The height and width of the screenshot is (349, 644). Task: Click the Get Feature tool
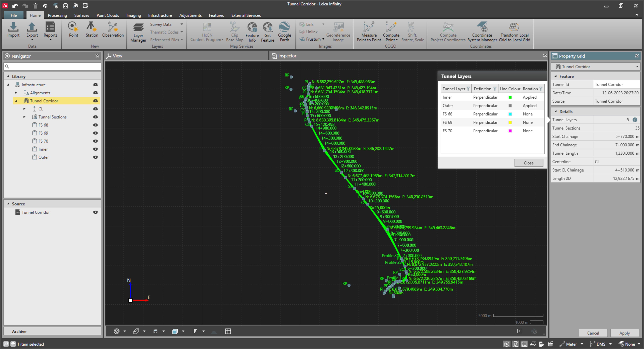point(268,32)
